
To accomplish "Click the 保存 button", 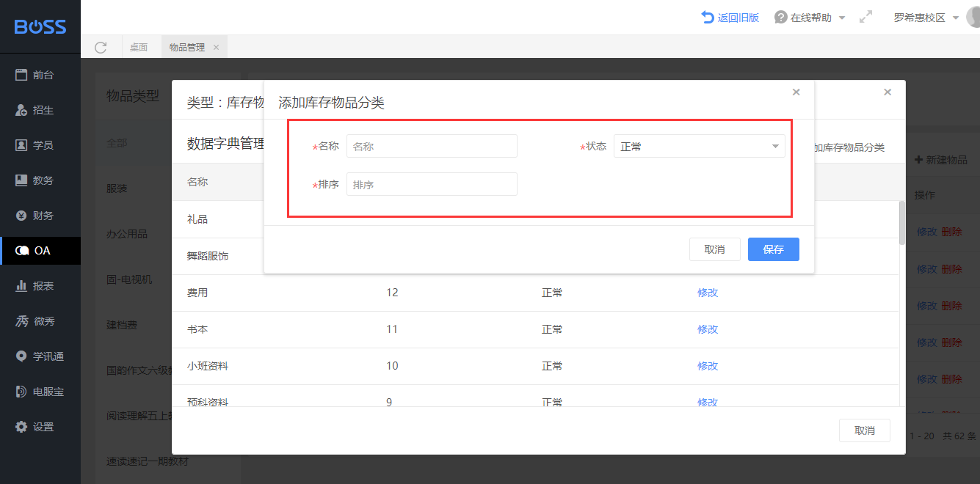I will [774, 249].
